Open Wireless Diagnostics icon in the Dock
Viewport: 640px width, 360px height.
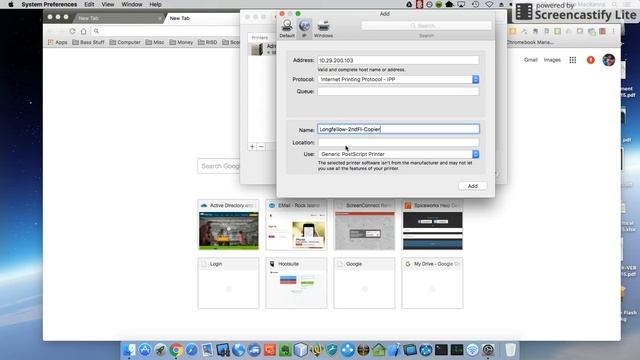pos(472,350)
